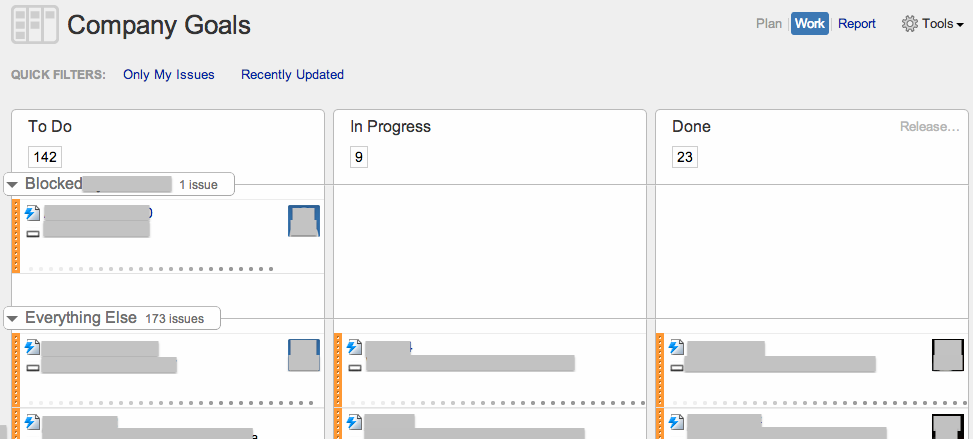Switch to the Report mode tab
The width and height of the screenshot is (973, 439).
[x=857, y=24]
